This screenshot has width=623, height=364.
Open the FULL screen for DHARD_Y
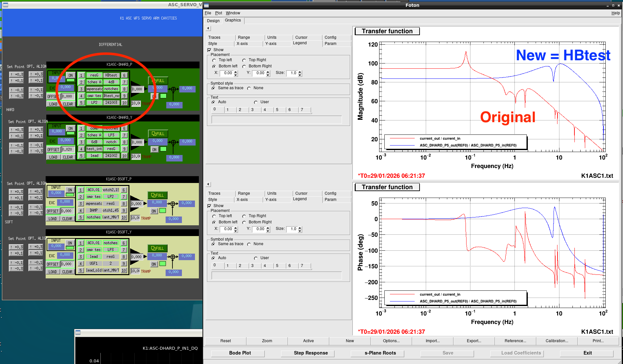pyautogui.click(x=158, y=134)
